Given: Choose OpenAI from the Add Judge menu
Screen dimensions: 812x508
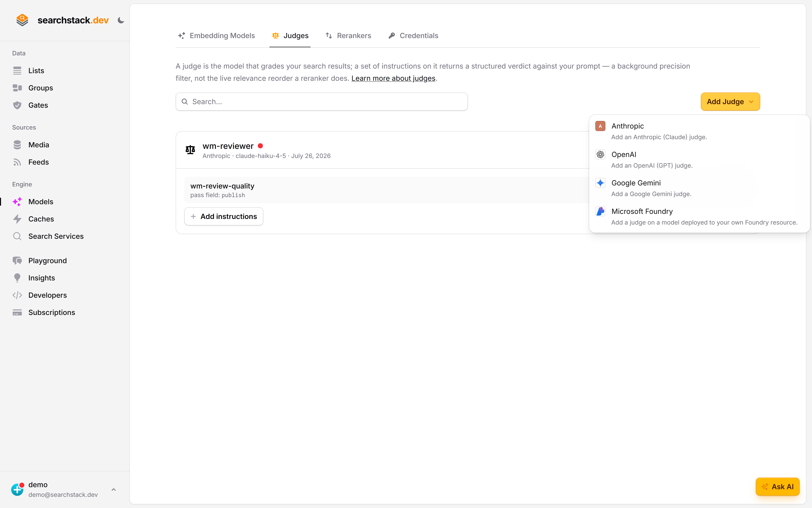Looking at the screenshot, I should pyautogui.click(x=699, y=160).
